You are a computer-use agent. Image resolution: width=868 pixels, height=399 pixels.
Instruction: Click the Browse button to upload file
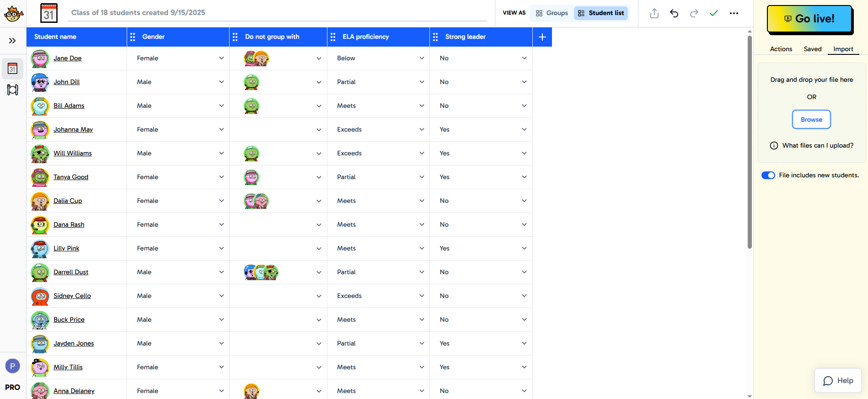coord(811,120)
